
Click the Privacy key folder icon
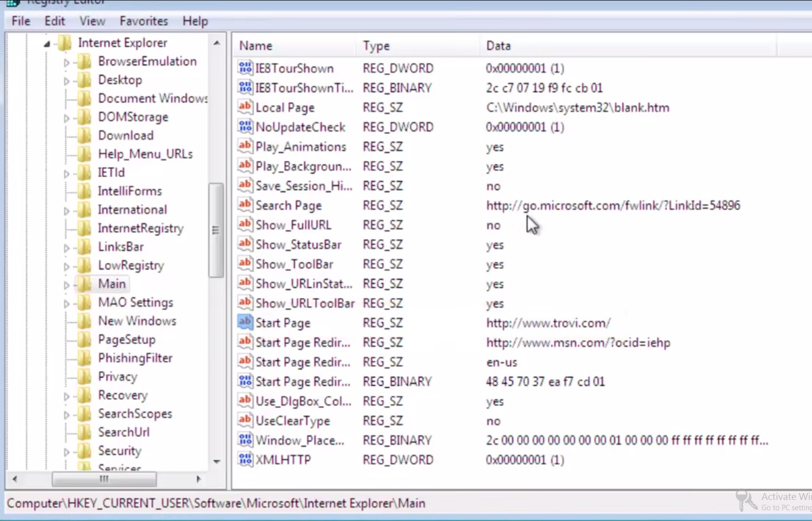[85, 377]
